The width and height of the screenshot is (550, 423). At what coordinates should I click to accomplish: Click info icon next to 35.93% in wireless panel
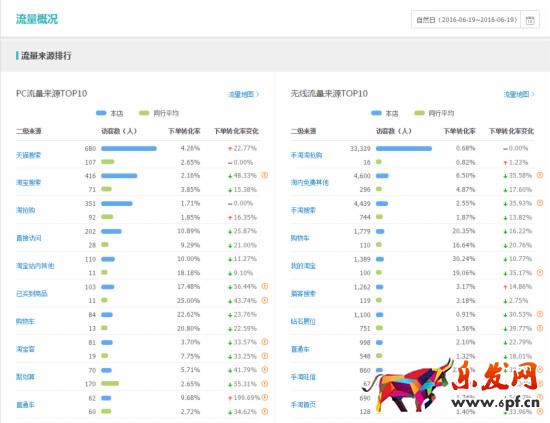click(540, 203)
